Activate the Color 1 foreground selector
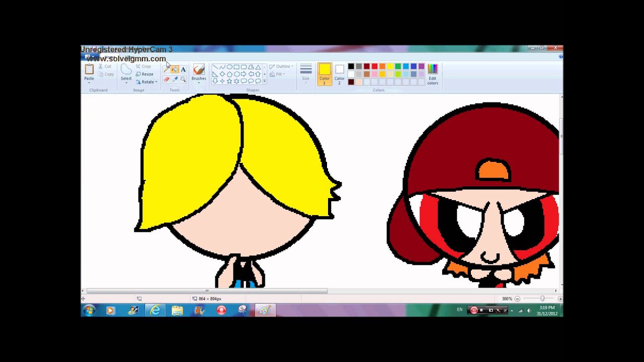Image resolution: width=644 pixels, height=362 pixels. click(325, 74)
